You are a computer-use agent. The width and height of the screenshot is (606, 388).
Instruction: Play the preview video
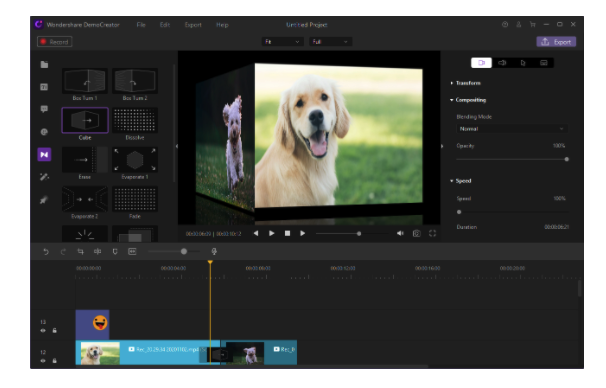[272, 233]
